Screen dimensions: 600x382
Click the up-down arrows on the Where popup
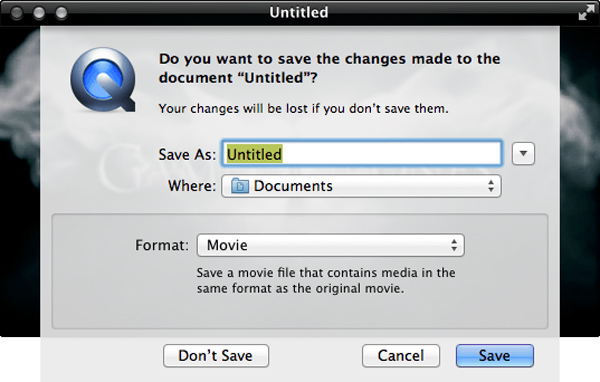click(491, 186)
